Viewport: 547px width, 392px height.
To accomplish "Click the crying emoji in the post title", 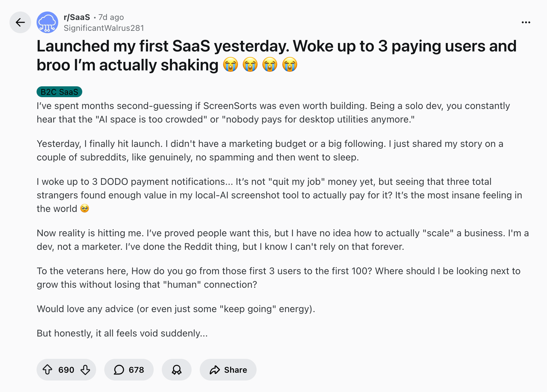I will tap(231, 64).
